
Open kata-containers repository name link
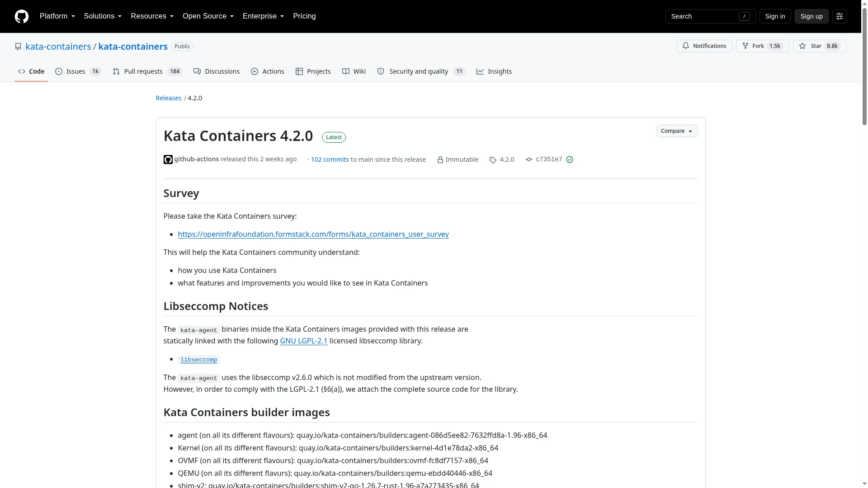pos(133,47)
